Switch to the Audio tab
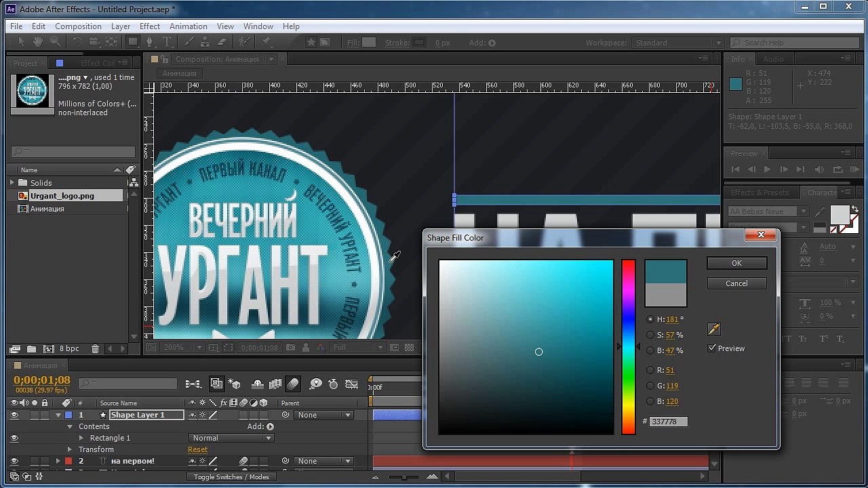The width and height of the screenshot is (868, 488). coord(773,59)
